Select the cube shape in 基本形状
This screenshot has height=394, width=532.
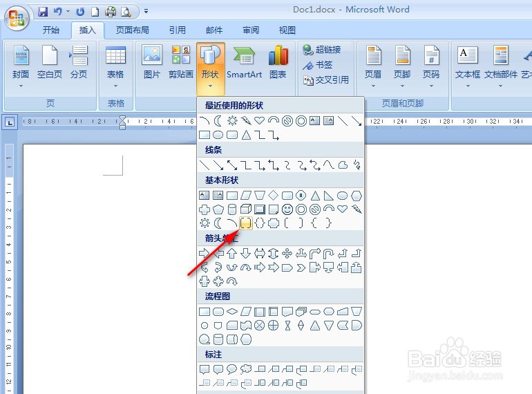(x=246, y=209)
